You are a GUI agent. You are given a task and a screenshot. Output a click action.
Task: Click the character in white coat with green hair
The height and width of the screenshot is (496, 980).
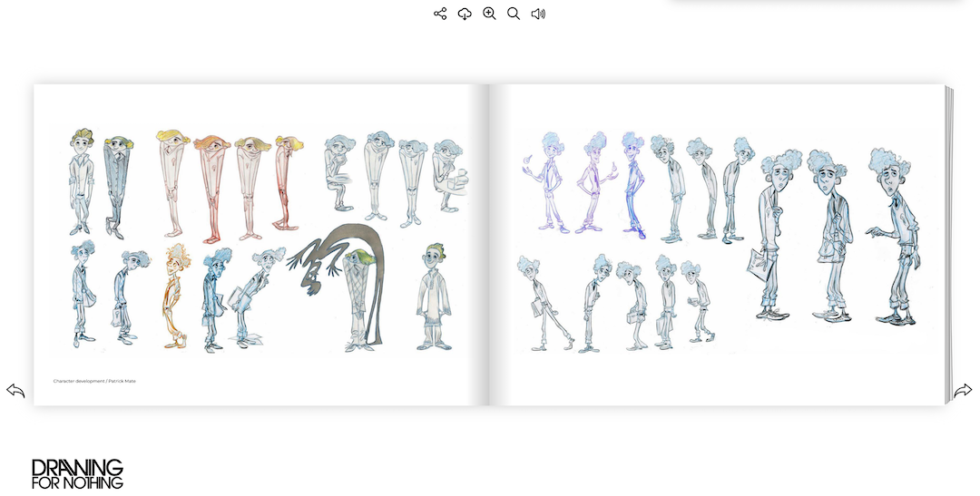pos(434,297)
